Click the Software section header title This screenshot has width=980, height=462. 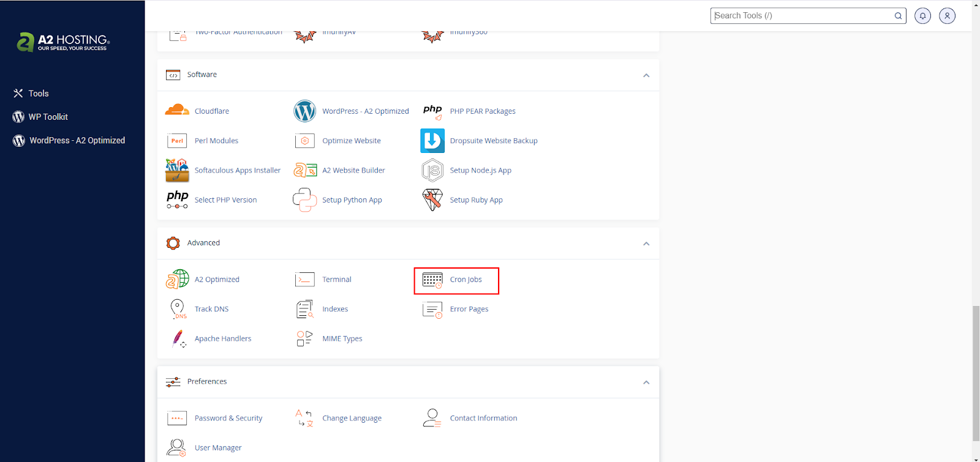click(x=202, y=75)
